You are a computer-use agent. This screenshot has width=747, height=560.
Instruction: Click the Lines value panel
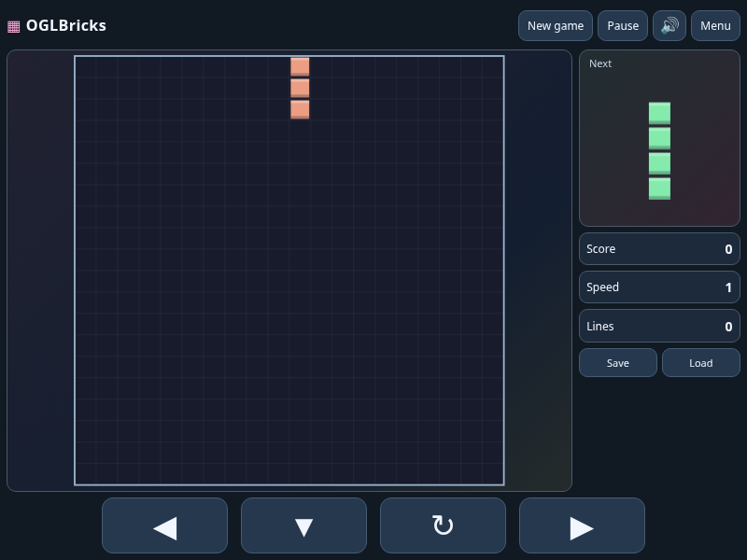(x=659, y=326)
